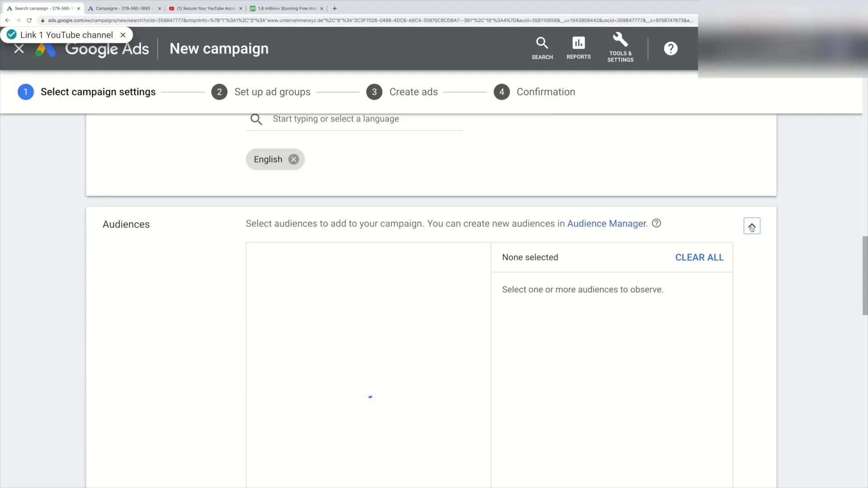This screenshot has width=868, height=488.
Task: Click the browser forward arrow
Action: click(x=18, y=20)
